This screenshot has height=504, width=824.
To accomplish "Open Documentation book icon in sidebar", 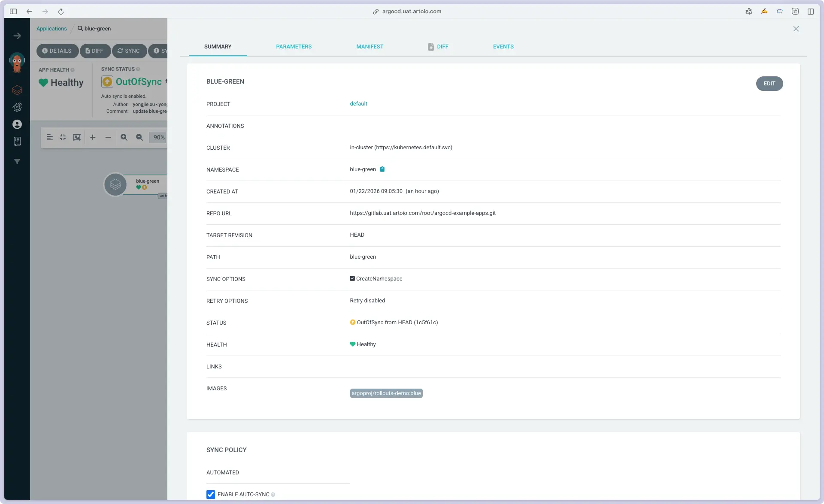I will 17,142.
